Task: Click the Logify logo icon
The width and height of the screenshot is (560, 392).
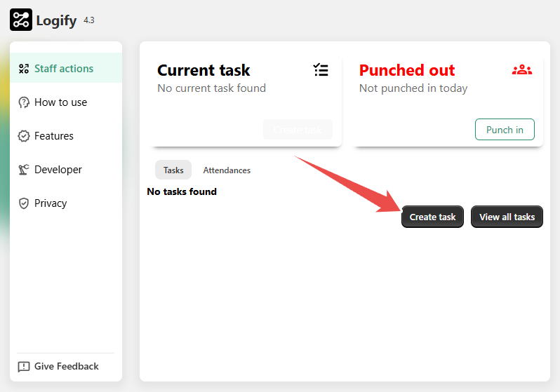Action: [21, 20]
